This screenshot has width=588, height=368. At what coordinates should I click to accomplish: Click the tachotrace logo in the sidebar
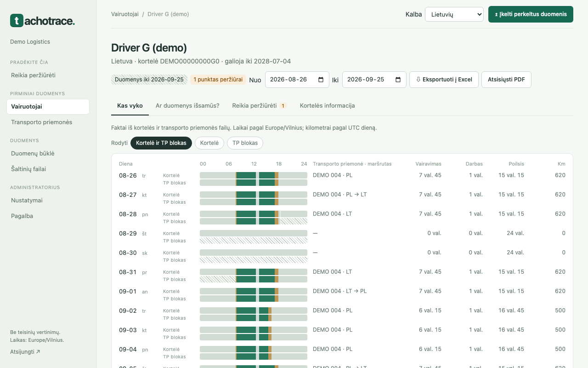(42, 20)
